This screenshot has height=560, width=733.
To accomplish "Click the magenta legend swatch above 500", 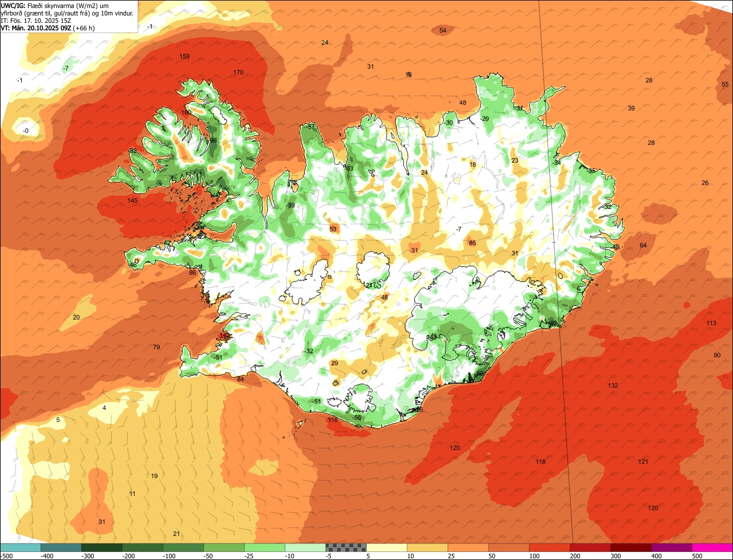I will point(712,547).
